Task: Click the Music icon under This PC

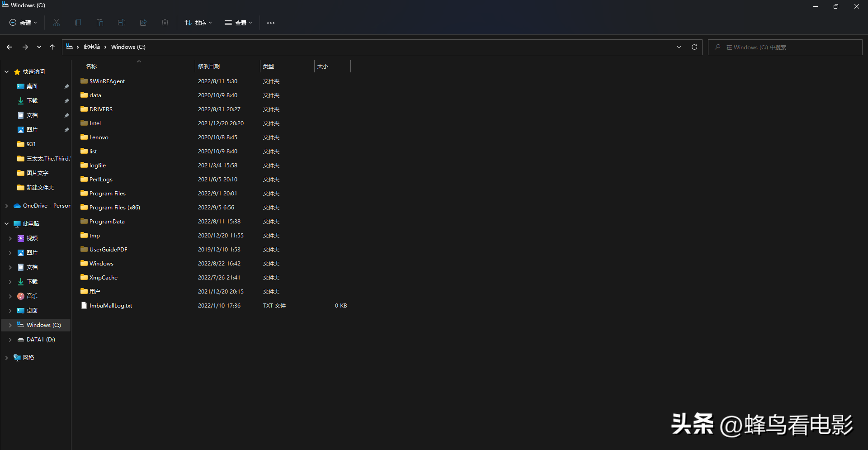Action: tap(21, 296)
